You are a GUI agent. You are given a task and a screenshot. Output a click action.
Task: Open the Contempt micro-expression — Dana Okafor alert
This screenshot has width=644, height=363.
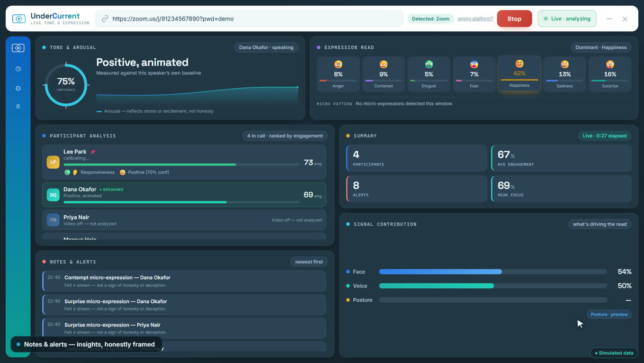[184, 281]
